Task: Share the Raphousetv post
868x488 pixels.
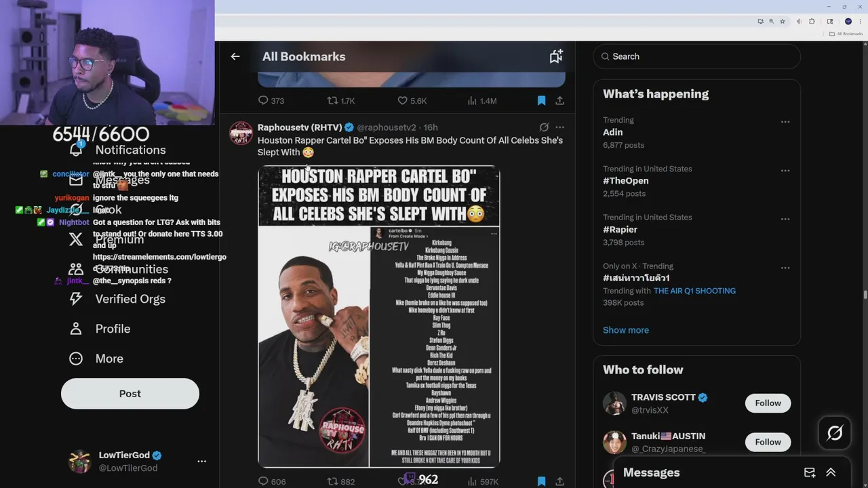Action: click(559, 481)
